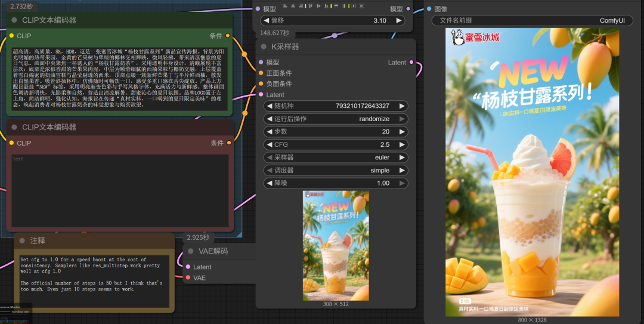
Task: Click the align-bottom icon in the alignment toolbar
Action: pyautogui.click(x=326, y=6)
